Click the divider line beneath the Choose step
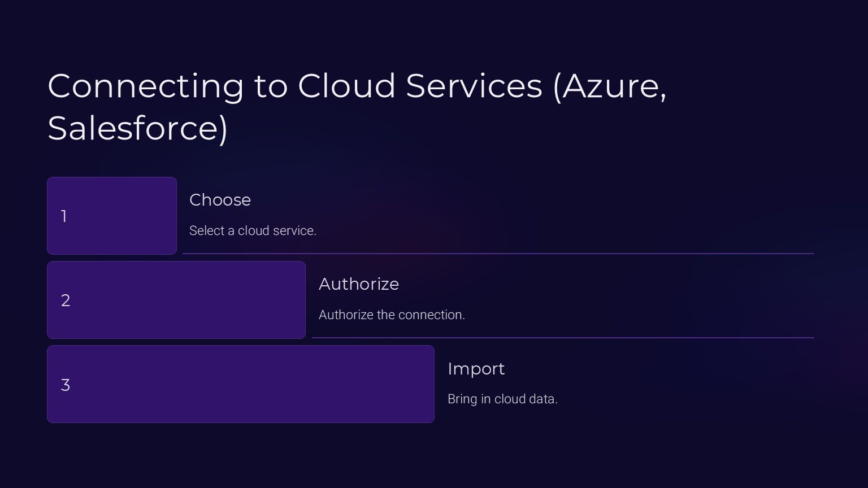 (497, 254)
